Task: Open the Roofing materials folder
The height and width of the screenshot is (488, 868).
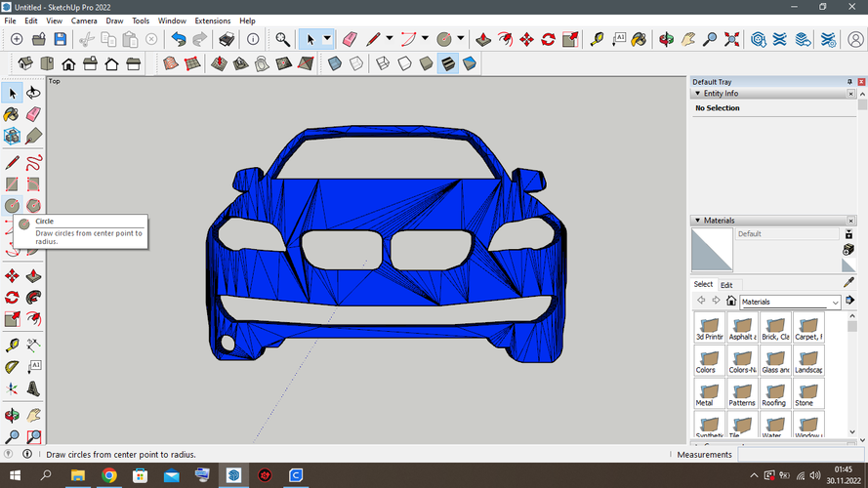Action: [x=774, y=392]
